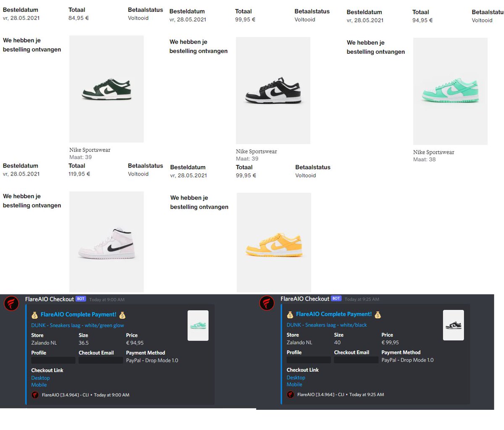Select 'Zalando NL' in the green glow embed
Image resolution: width=504 pixels, height=430 pixels.
tap(44, 343)
